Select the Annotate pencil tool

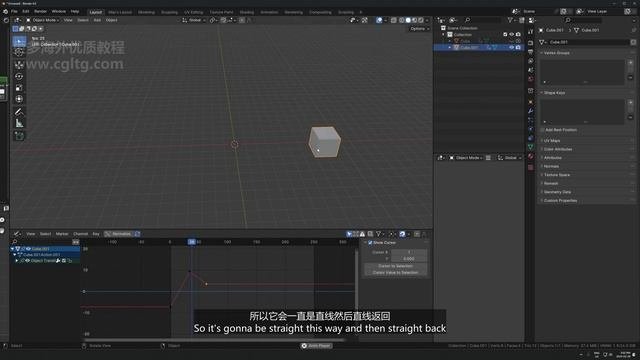point(19,111)
